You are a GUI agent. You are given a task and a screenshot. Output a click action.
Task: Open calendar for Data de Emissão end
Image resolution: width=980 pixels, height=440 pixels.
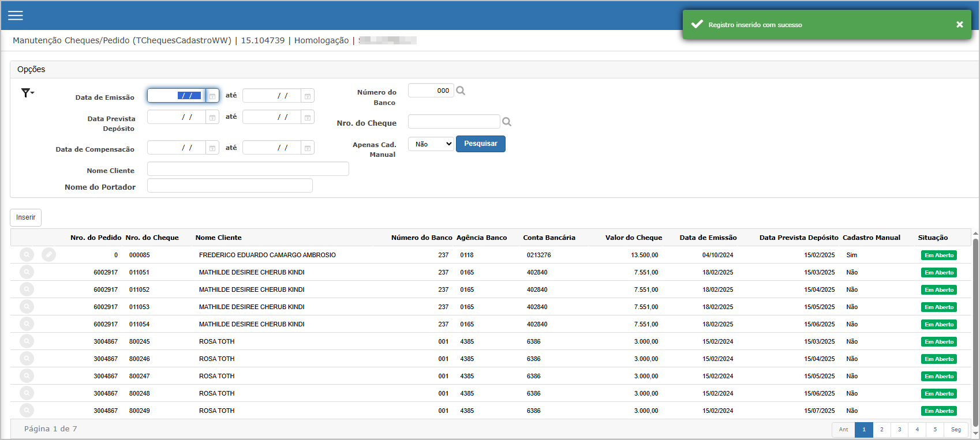(308, 96)
